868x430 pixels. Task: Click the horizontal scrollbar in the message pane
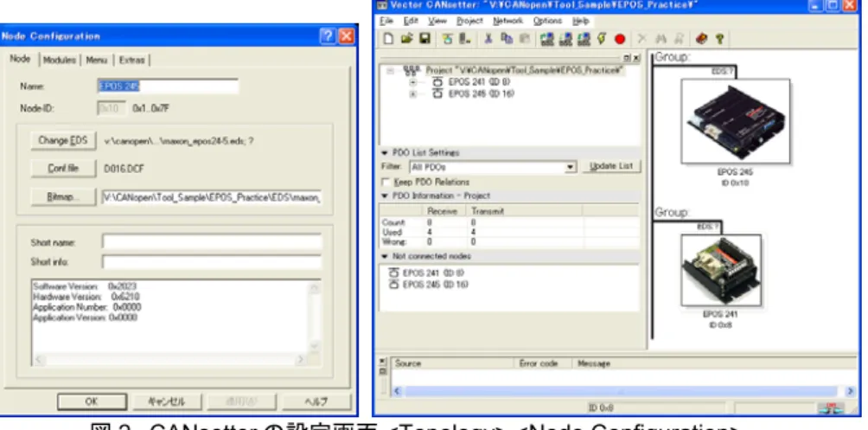pos(620,391)
